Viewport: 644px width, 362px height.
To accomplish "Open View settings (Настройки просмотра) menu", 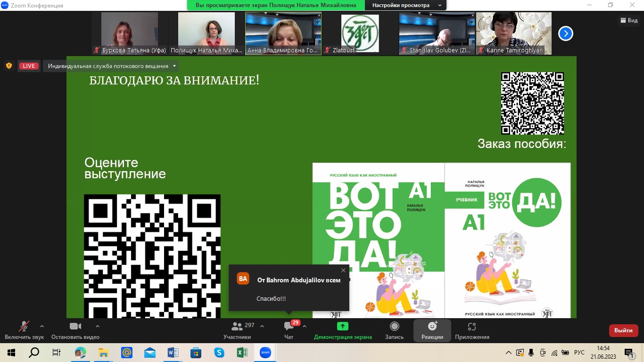I will (x=406, y=5).
